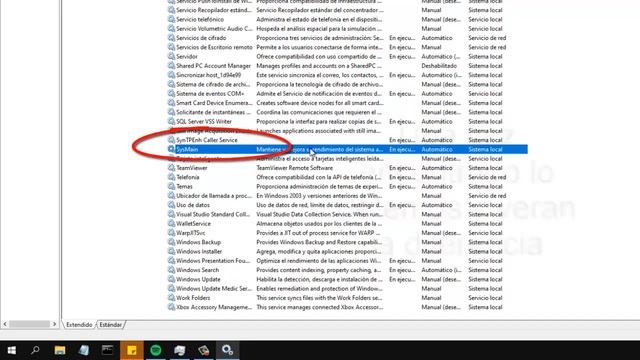Click the gear icon beside Work Folders
Image resolution: width=640 pixels, height=360 pixels.
click(171, 298)
